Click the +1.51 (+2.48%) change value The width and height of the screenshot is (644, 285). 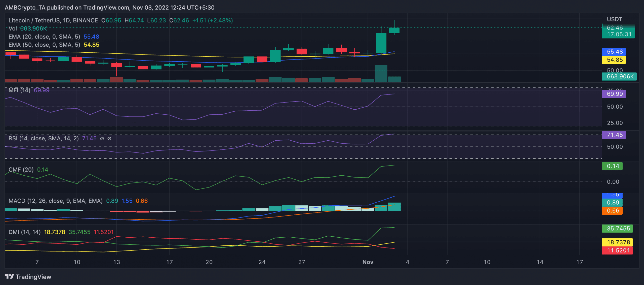[213, 20]
